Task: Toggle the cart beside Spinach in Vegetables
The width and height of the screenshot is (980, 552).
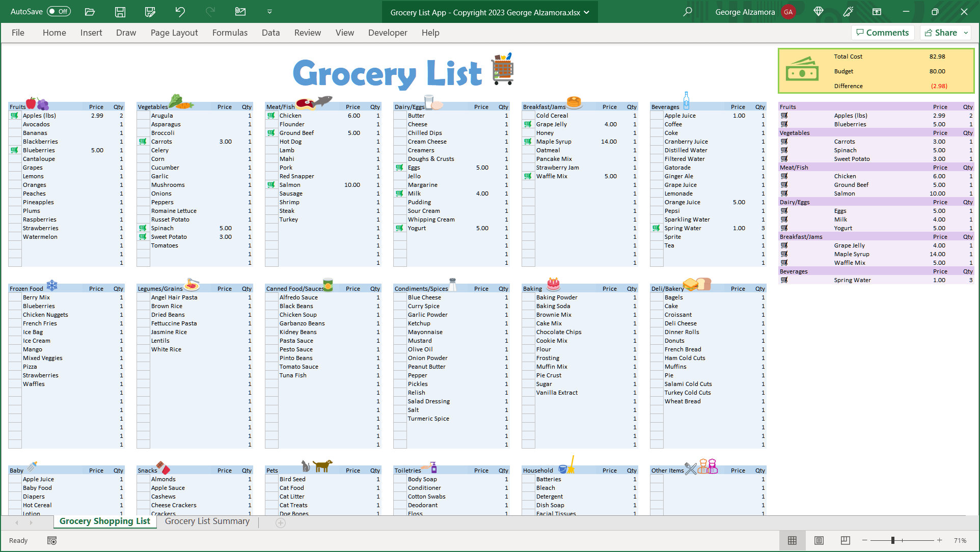Action: coord(143,228)
